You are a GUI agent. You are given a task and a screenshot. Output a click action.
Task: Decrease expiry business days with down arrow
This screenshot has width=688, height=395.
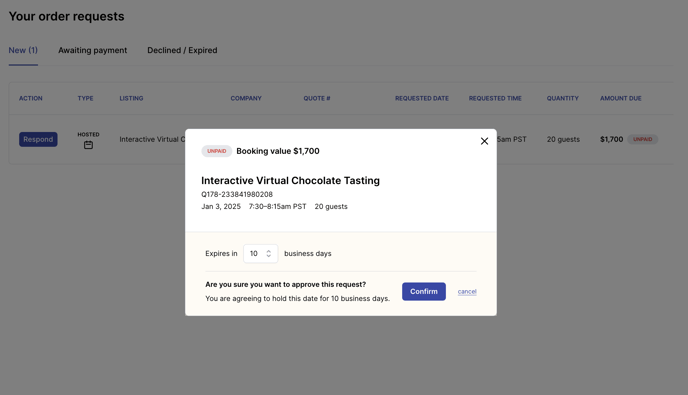(x=269, y=256)
